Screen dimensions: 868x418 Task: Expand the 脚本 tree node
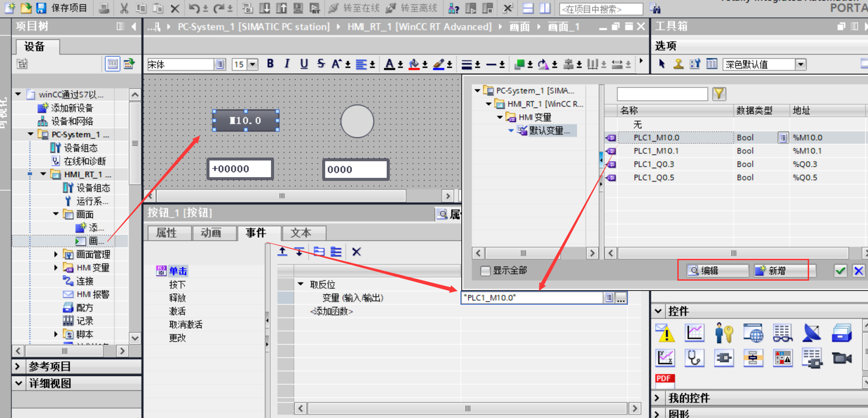click(56, 334)
